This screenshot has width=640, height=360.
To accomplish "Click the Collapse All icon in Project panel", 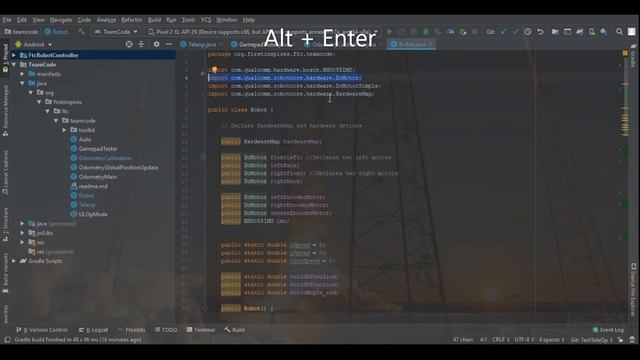I will (141, 44).
